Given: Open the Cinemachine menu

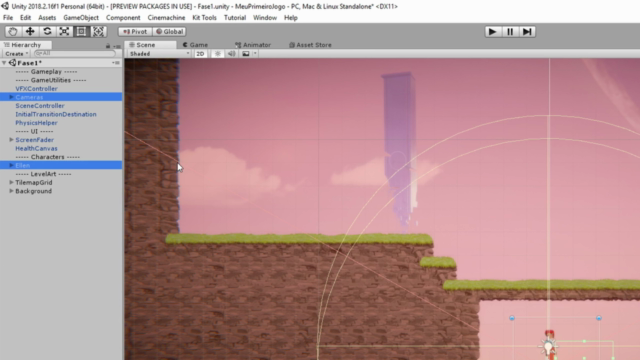Looking at the screenshot, I should pos(166,18).
